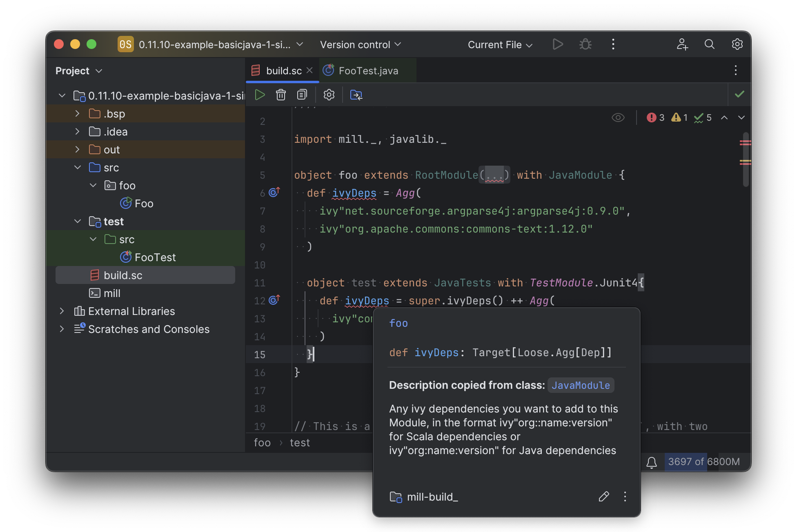Open the editor toolbar settings gear
The width and height of the screenshot is (797, 532).
[329, 94]
